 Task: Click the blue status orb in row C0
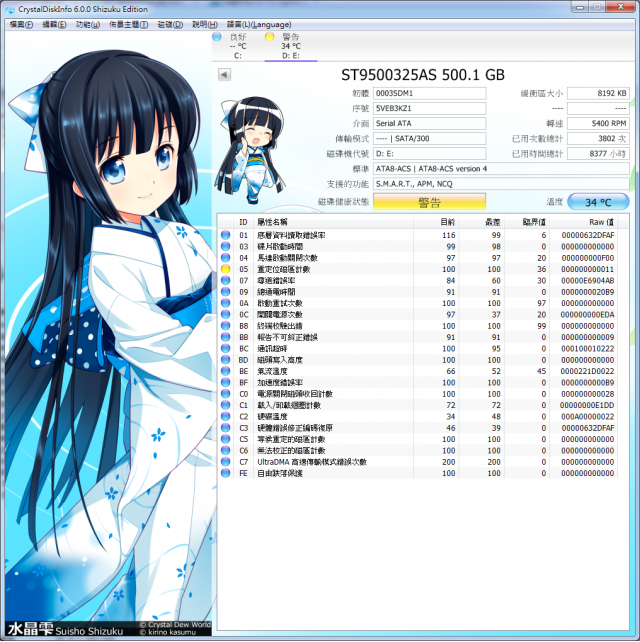pos(225,393)
